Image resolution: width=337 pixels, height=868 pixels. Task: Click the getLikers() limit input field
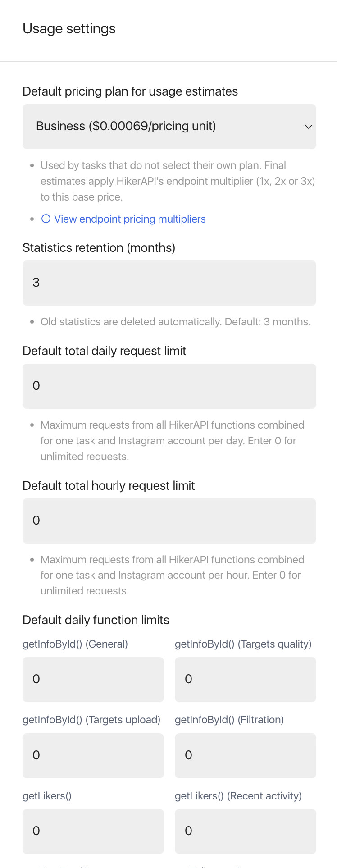93,831
